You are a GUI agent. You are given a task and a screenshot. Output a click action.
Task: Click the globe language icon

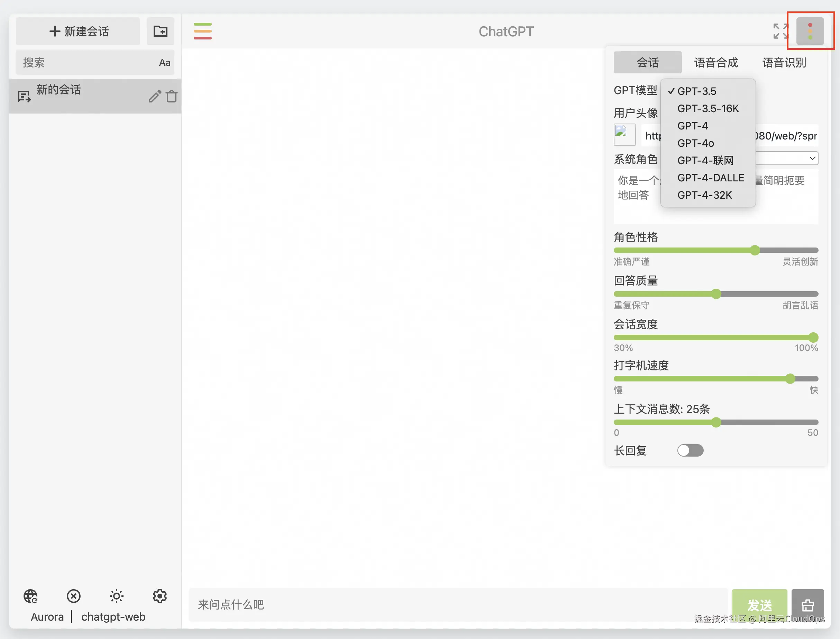click(x=30, y=596)
